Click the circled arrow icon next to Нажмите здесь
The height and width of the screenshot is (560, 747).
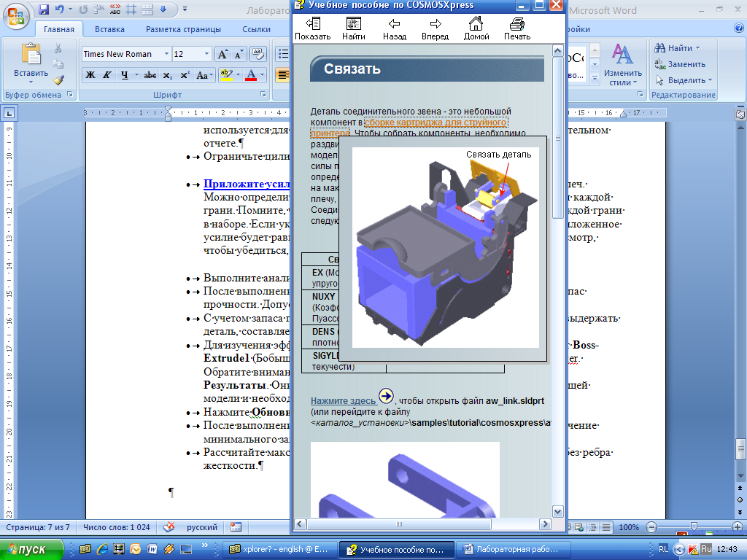click(386, 396)
